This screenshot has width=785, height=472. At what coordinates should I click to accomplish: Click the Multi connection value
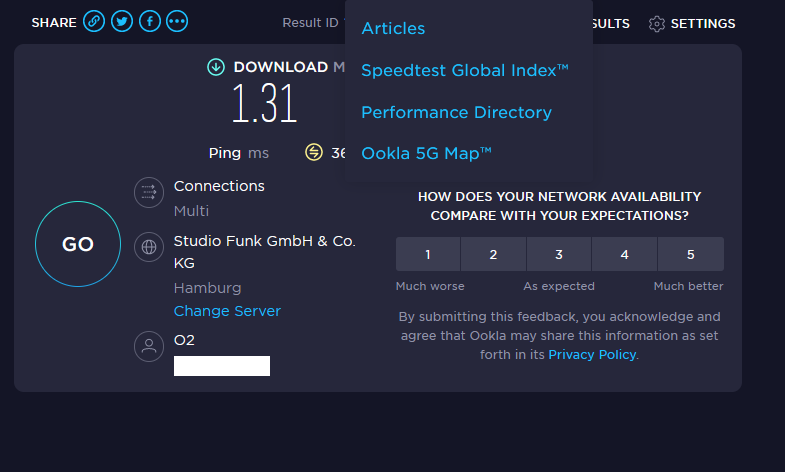tap(191, 211)
